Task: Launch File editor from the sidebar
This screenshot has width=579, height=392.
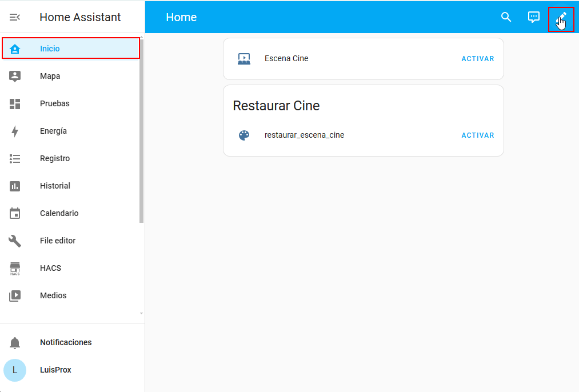Action: pyautogui.click(x=57, y=241)
